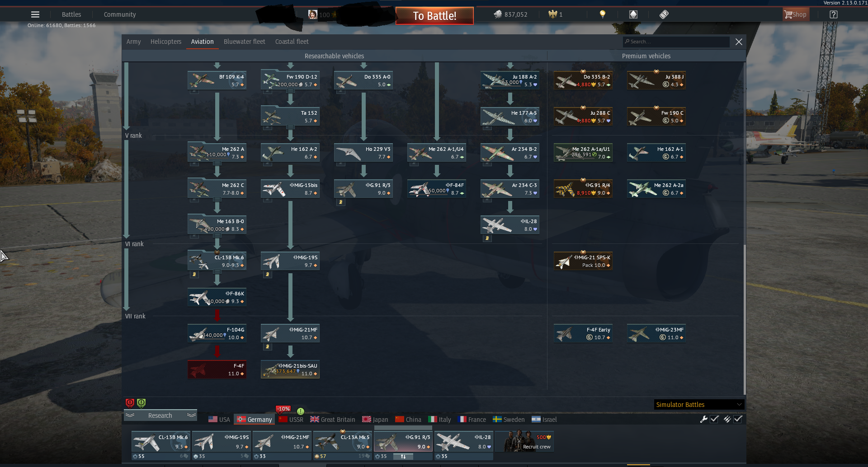Click the player avatar portrait
This screenshot has width=868, height=467.
[312, 14]
